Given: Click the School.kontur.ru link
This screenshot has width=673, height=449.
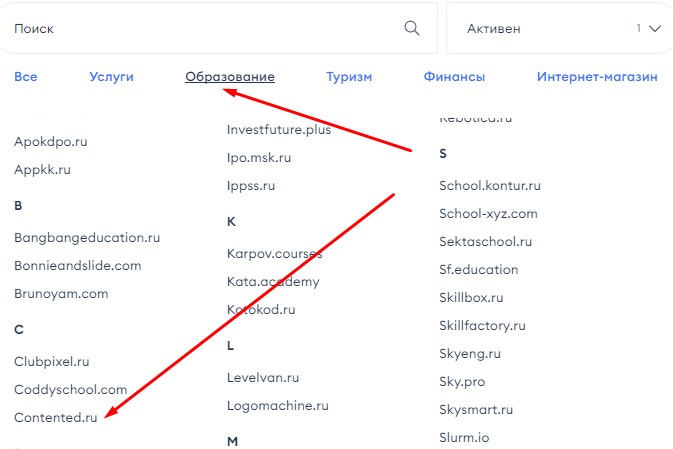Looking at the screenshot, I should click(x=490, y=185).
